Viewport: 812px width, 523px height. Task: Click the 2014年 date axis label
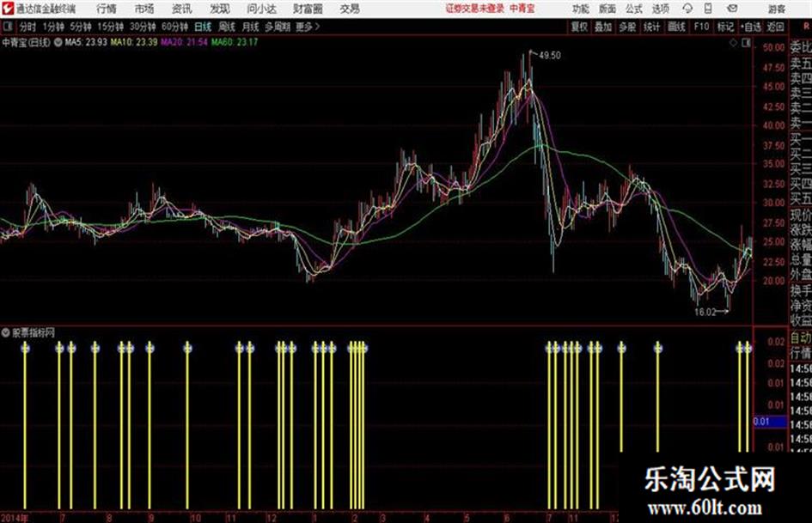pyautogui.click(x=15, y=518)
